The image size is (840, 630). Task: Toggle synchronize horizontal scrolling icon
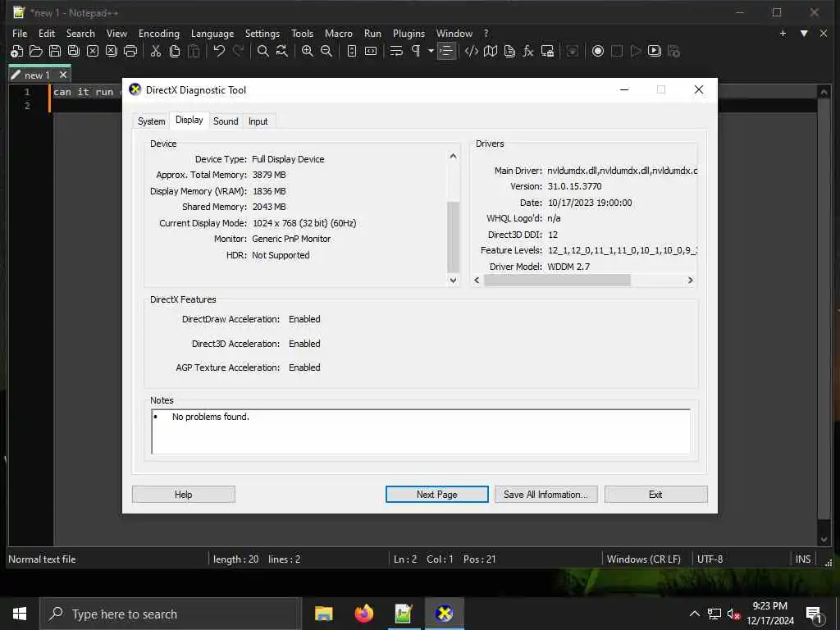pos(371,52)
